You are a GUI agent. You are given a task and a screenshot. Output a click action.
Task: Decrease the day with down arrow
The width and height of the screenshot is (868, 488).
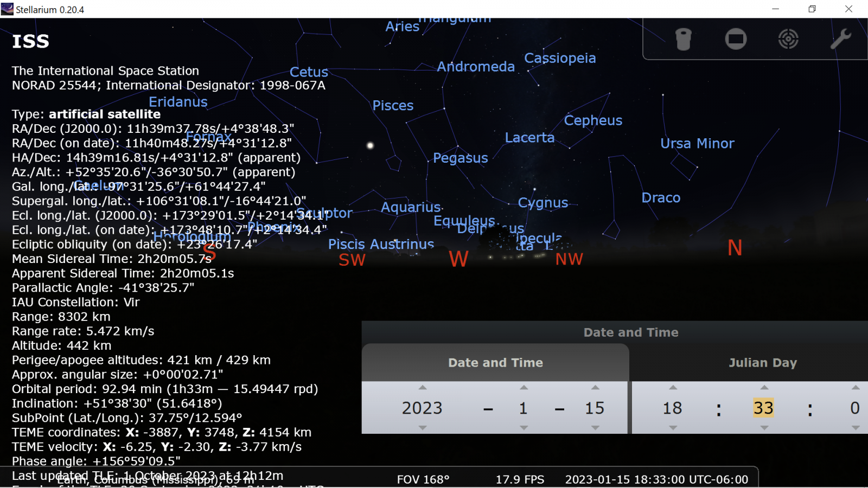click(x=595, y=428)
